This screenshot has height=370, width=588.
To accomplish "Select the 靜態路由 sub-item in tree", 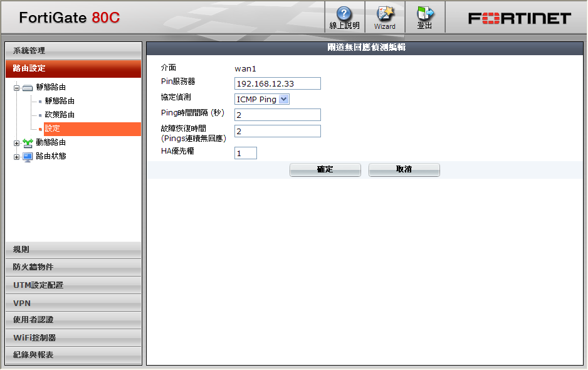I will (x=60, y=101).
